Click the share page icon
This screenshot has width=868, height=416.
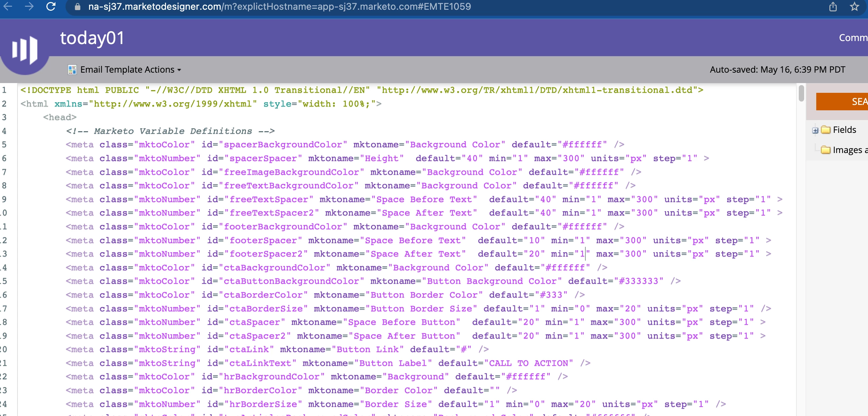(833, 6)
